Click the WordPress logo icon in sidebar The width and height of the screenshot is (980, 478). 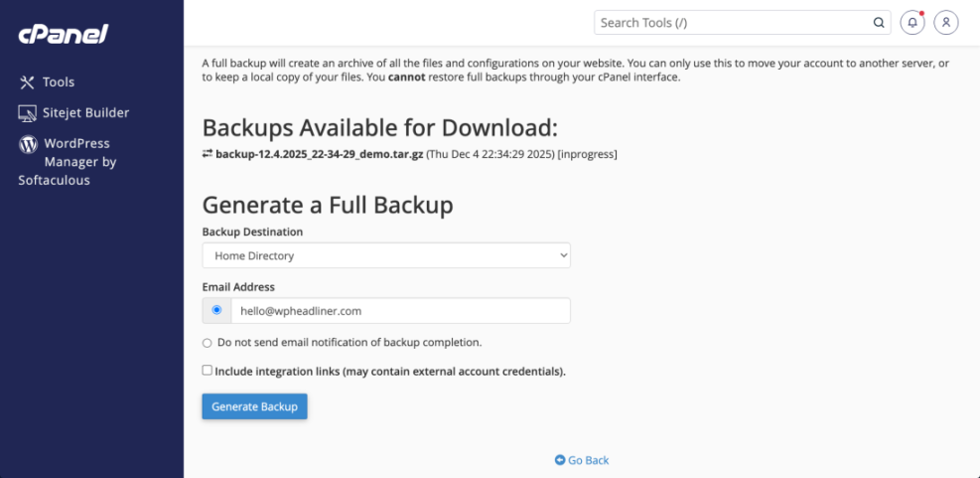[x=28, y=144]
